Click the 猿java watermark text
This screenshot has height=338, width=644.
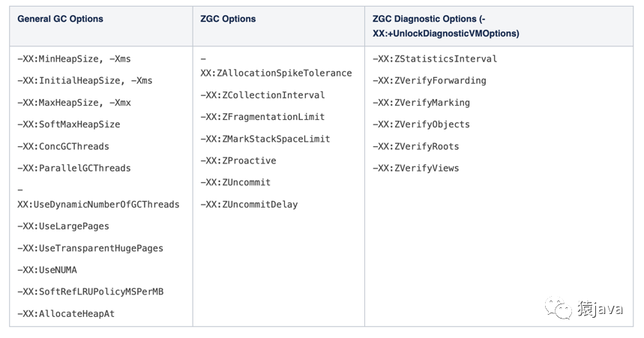pyautogui.click(x=600, y=309)
